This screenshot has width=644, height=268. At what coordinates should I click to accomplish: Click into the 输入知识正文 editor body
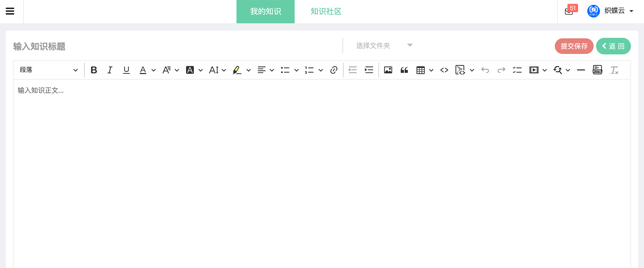(x=322, y=174)
